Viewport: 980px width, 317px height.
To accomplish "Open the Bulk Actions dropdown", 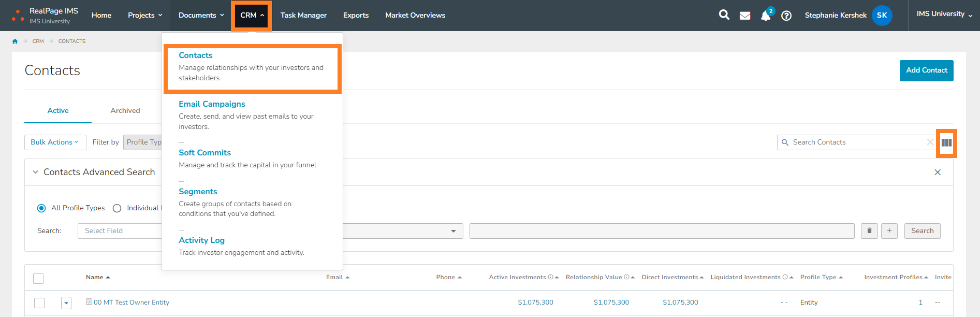I will (55, 142).
